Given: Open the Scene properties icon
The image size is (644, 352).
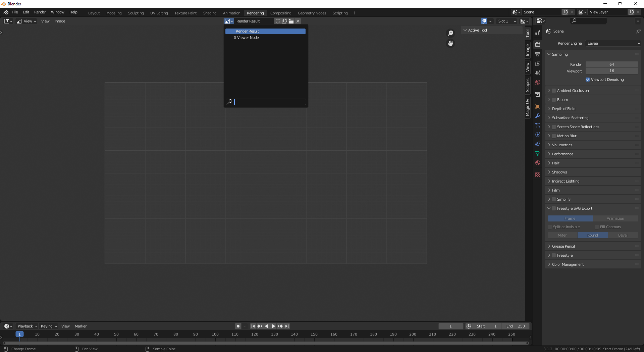Looking at the screenshot, I should pos(538,72).
